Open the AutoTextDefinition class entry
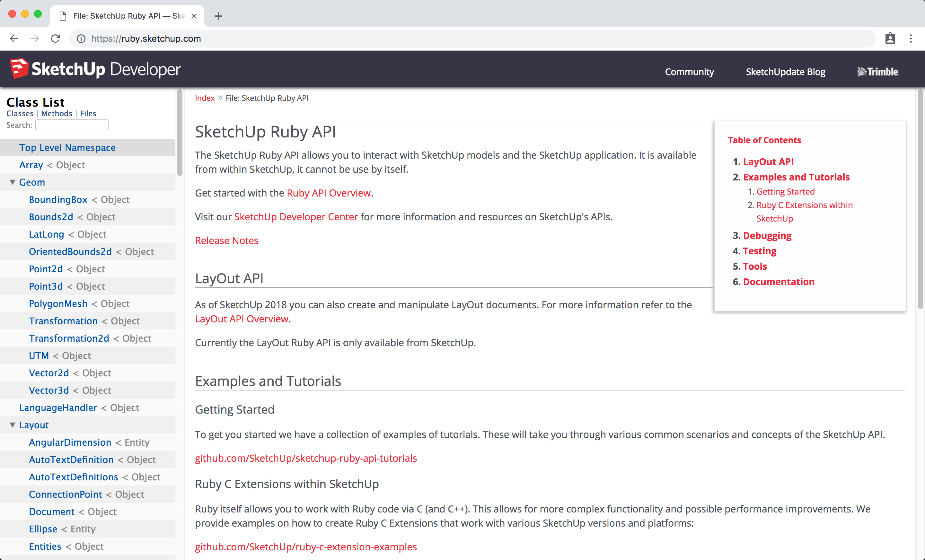Image resolution: width=925 pixels, height=560 pixels. [x=71, y=459]
